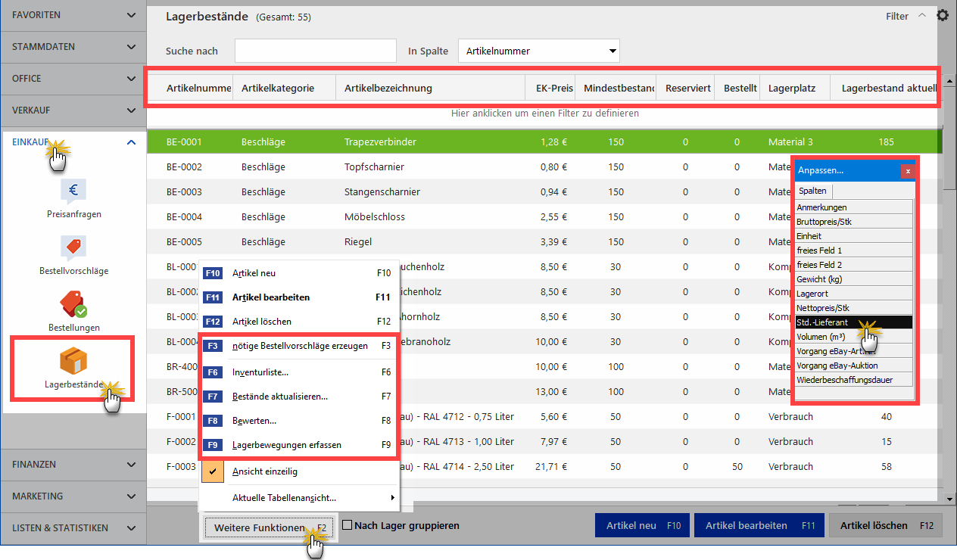Sort by Artikelbezeichnung column header
The image size is (957, 560).
[430, 89]
